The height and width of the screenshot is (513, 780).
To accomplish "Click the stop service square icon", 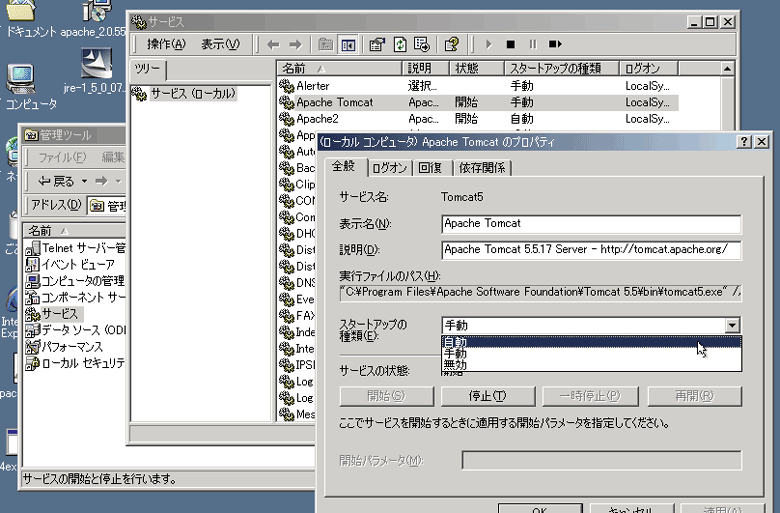I will pyautogui.click(x=510, y=45).
